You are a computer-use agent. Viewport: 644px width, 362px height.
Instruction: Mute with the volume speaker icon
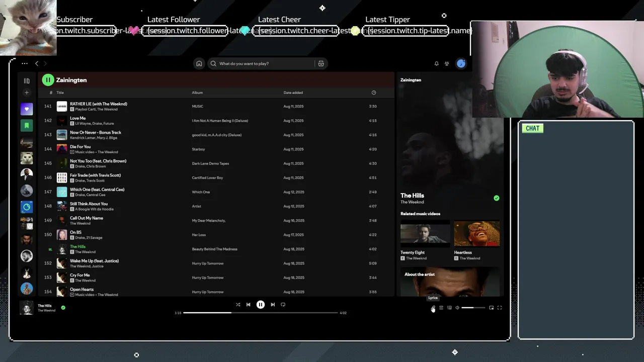tap(457, 308)
